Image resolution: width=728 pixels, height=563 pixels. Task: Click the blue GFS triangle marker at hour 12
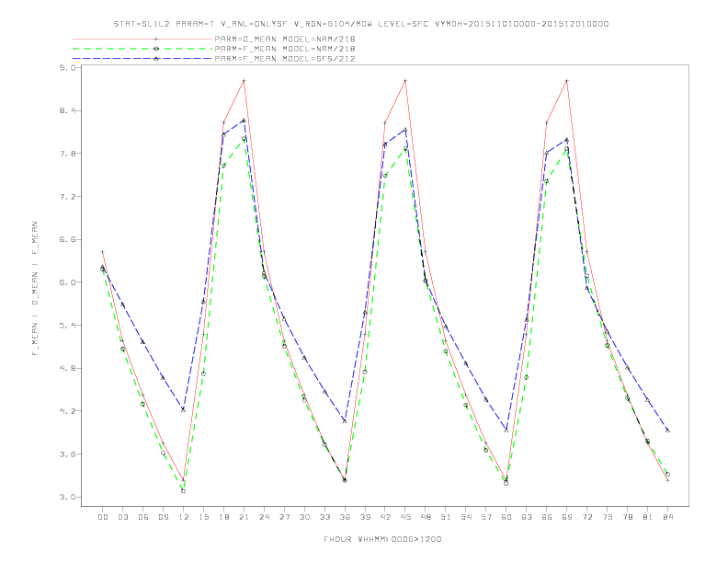184,409
